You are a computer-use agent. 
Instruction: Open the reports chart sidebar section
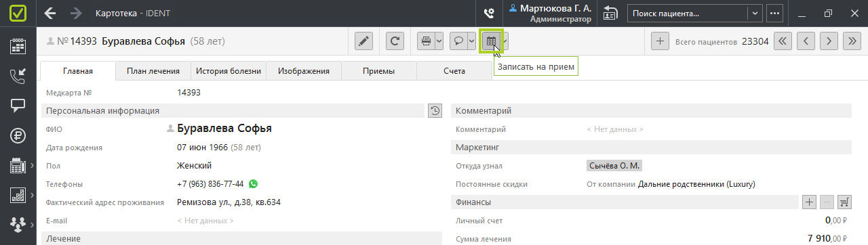18,195
